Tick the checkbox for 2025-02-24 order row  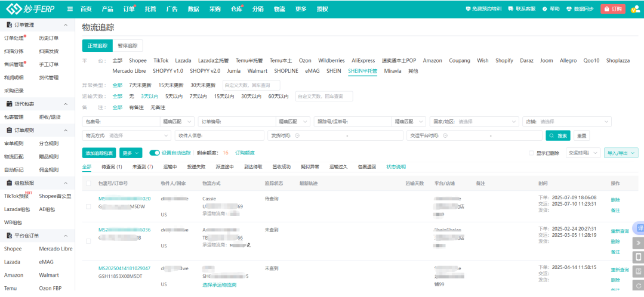(x=88, y=241)
